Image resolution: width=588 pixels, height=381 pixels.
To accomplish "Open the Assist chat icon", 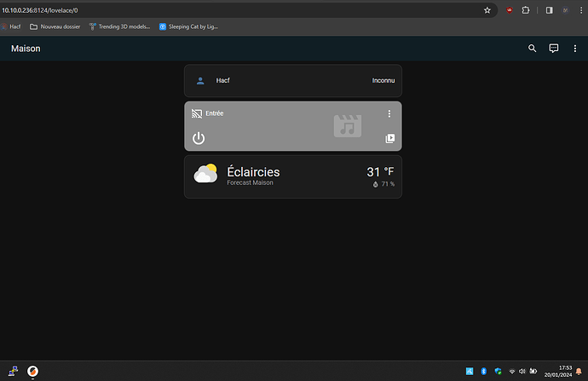I will pos(554,49).
